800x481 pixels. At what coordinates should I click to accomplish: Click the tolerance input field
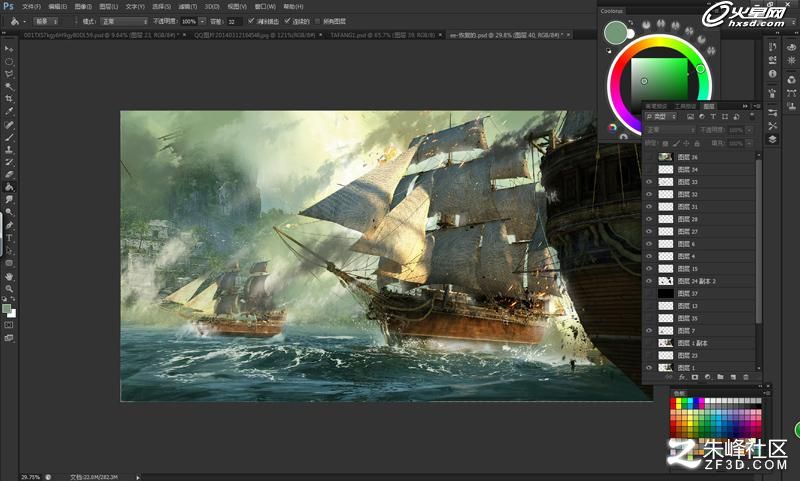(233, 21)
